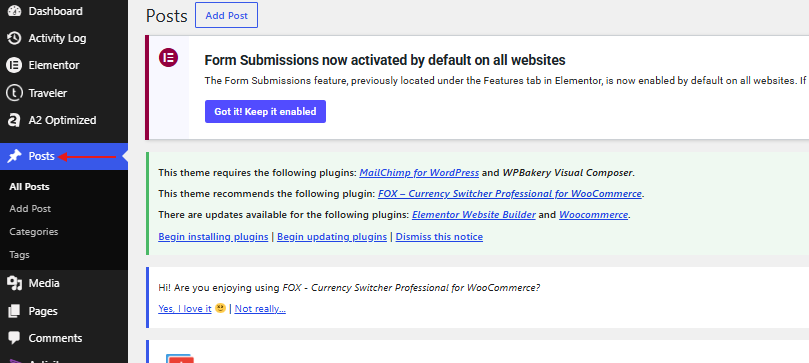
Task: Click the A2 Optimized icon
Action: point(14,120)
